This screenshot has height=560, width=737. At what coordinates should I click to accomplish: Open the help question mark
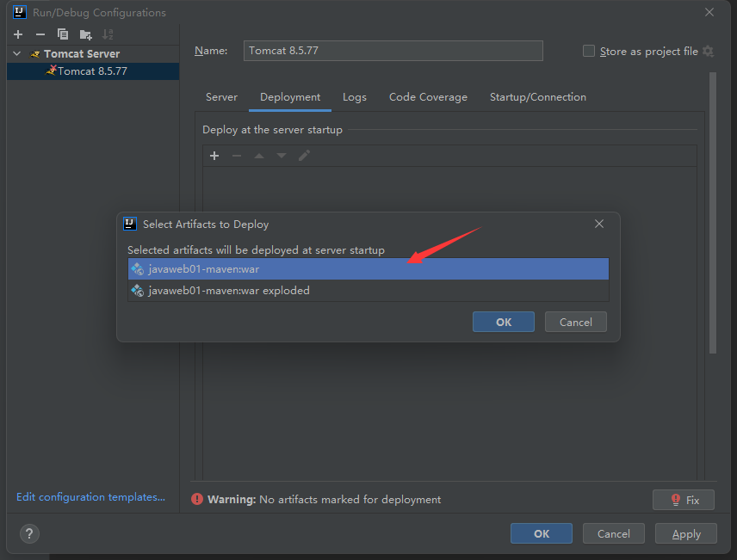[x=28, y=533]
